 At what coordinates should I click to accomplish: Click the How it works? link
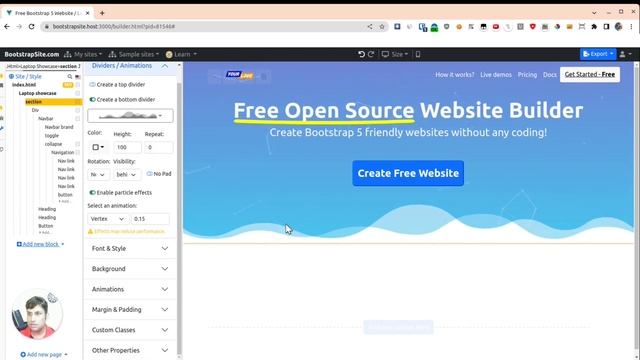(455, 75)
